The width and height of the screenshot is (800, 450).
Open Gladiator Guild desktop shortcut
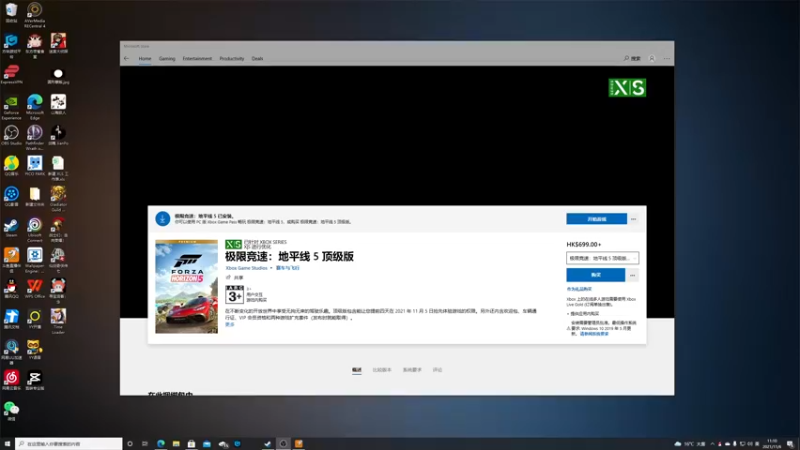58,199
